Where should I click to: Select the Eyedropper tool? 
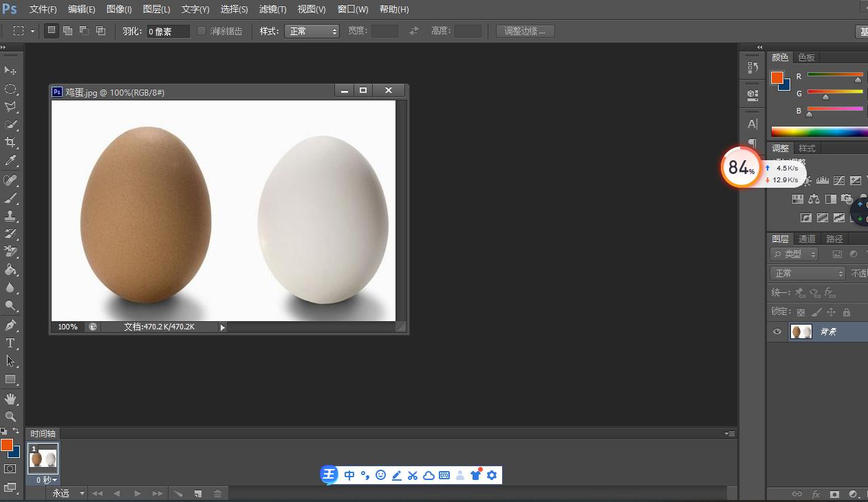(10, 160)
